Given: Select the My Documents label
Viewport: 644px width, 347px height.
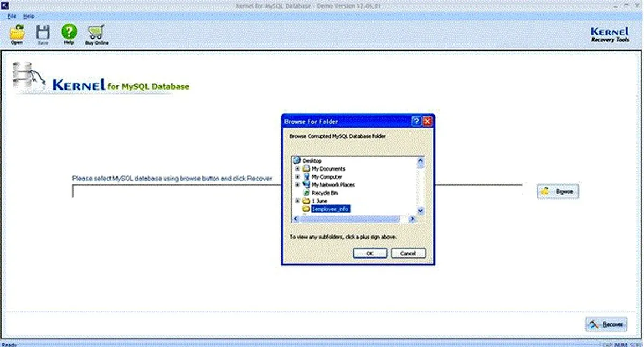Looking at the screenshot, I should [328, 168].
